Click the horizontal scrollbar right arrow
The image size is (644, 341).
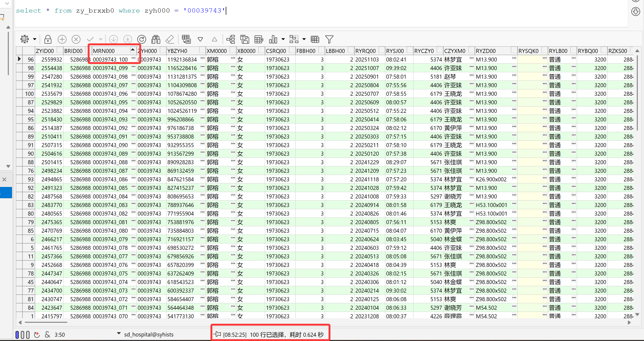click(629, 323)
